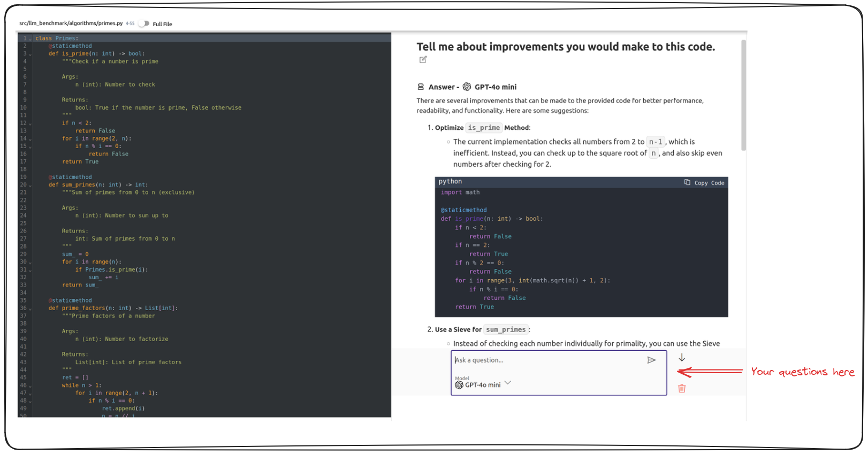Click 'Prime factors of a number' docstring line
The height and width of the screenshot is (455, 868).
[109, 316]
